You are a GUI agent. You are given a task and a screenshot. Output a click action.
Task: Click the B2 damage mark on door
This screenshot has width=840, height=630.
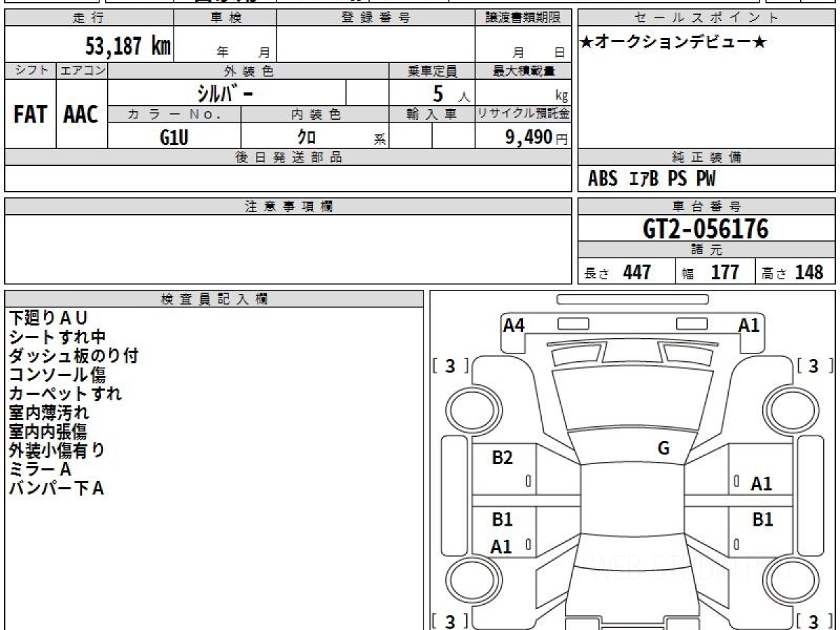tap(502, 458)
